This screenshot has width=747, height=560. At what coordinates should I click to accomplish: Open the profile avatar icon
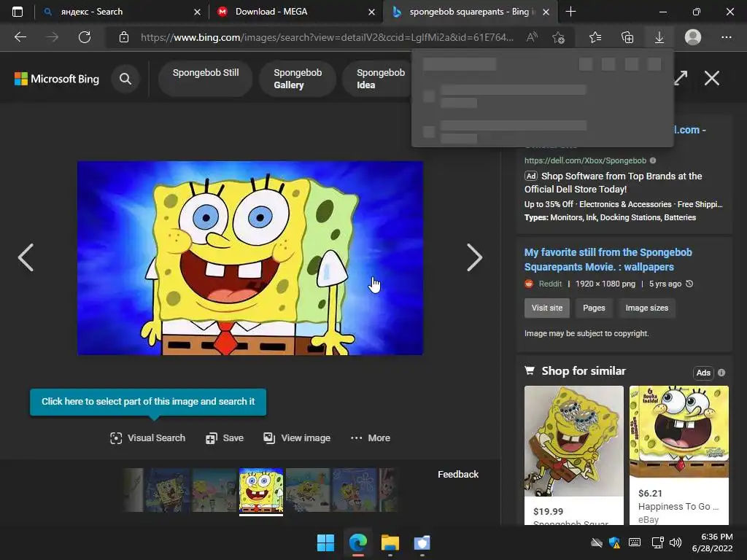coord(693,37)
